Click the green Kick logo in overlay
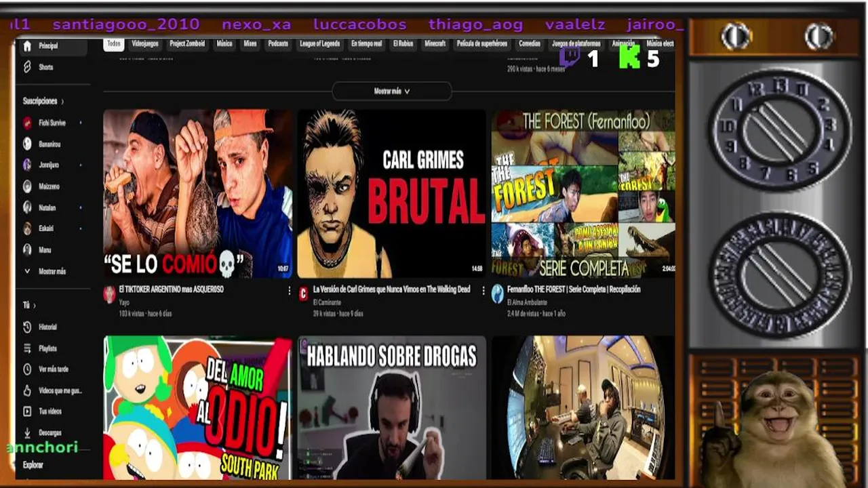 (x=629, y=58)
